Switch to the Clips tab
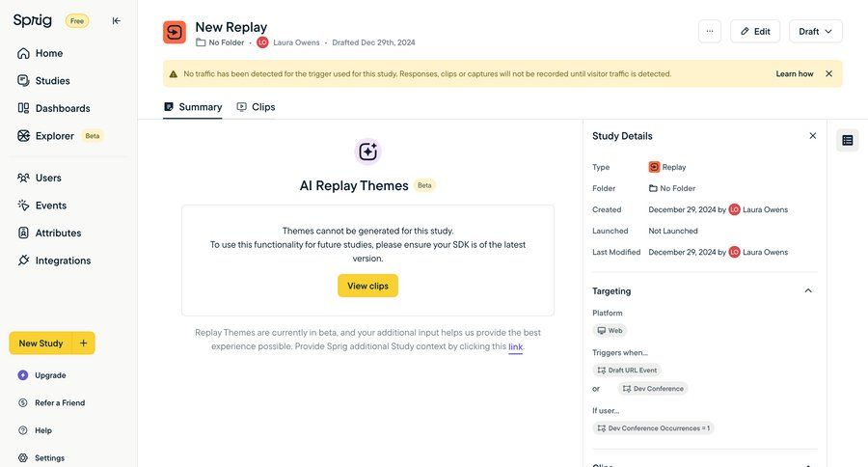Viewport: 868px width, 467px height. [256, 107]
